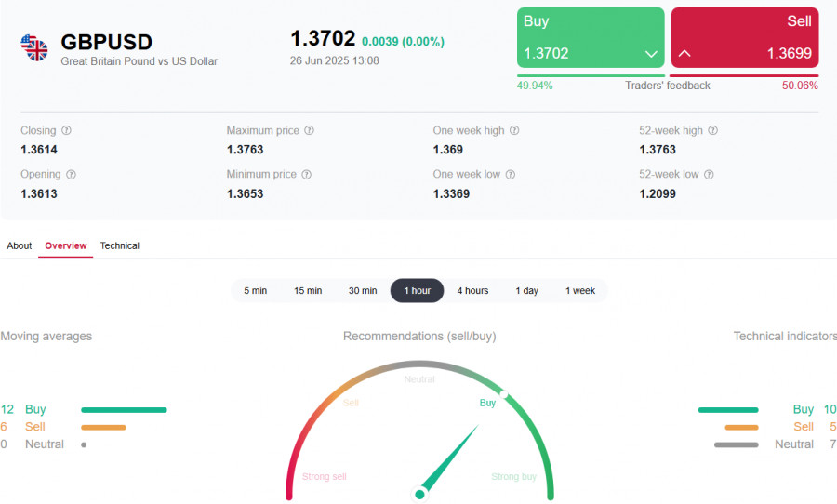The image size is (837, 504).
Task: Click the current price 1.3702 heading
Action: pyautogui.click(x=323, y=38)
